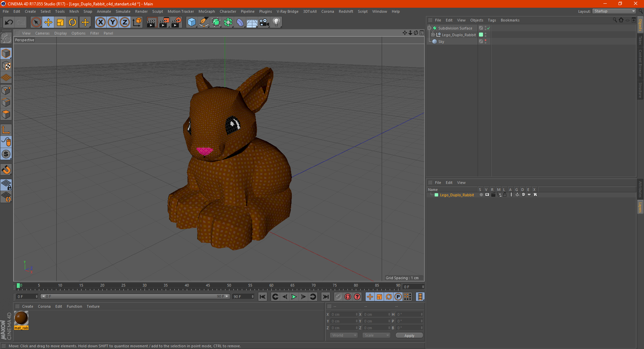Open viewport Cameras menu
Viewport: 644px width, 349px height.
(x=42, y=33)
